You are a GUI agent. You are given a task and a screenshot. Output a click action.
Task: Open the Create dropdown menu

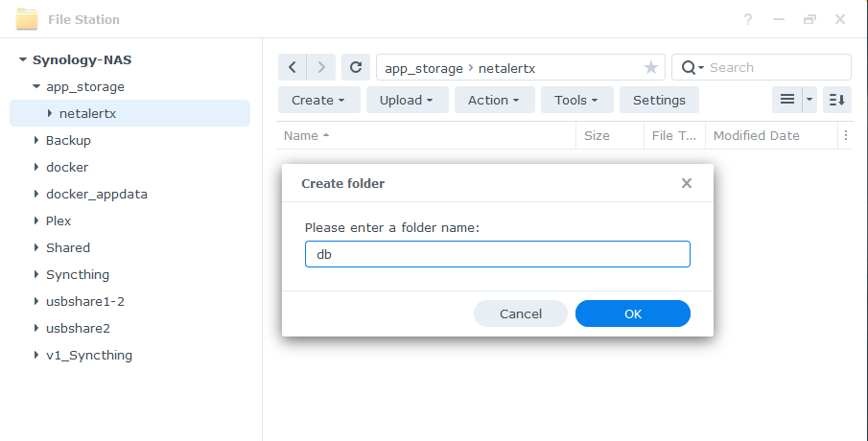318,100
